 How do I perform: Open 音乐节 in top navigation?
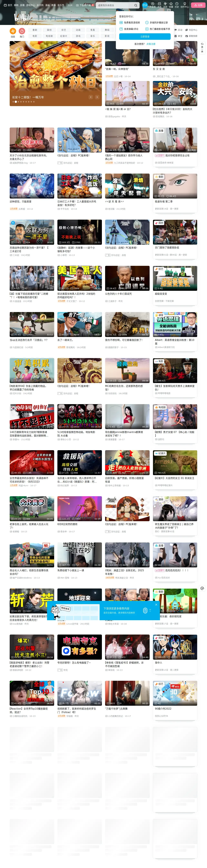(61, 5)
